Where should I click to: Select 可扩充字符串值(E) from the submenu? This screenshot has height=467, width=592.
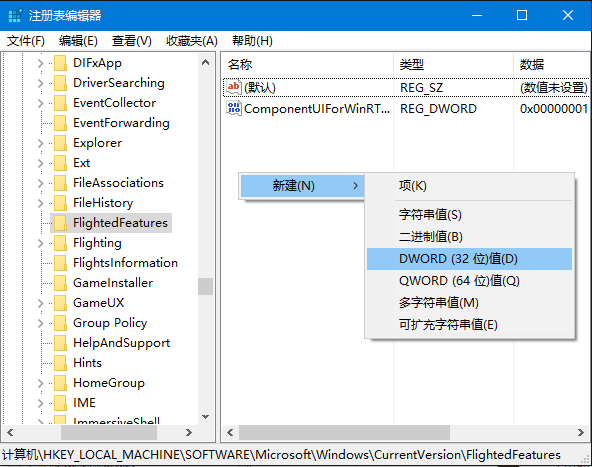pyautogui.click(x=469, y=325)
